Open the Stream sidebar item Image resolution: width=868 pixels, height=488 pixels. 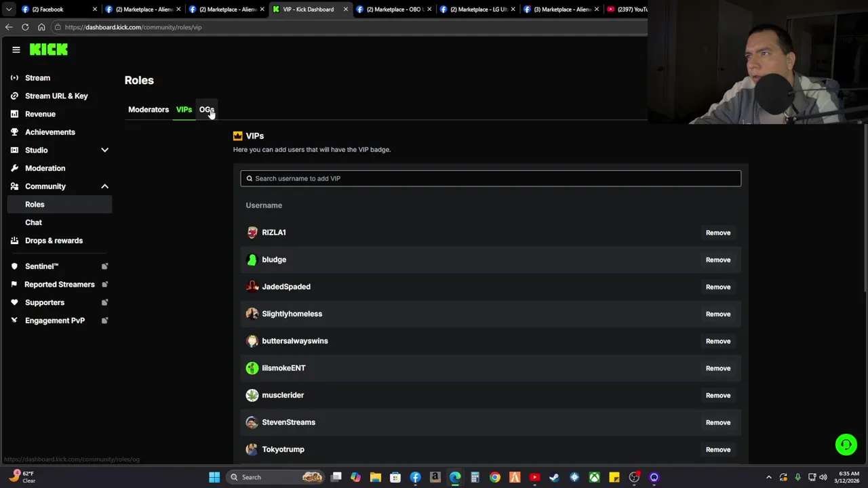pyautogui.click(x=37, y=78)
